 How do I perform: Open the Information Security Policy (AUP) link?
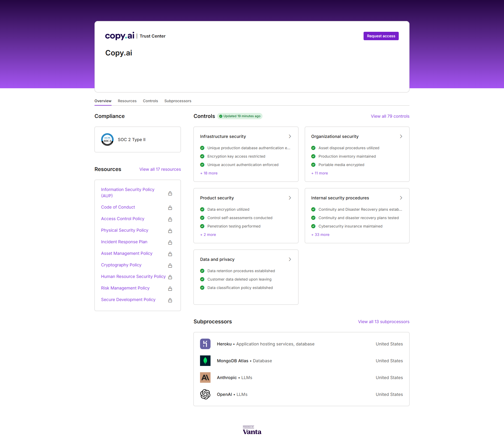coord(128,193)
